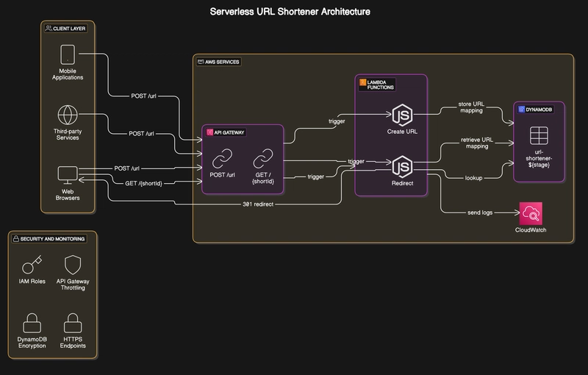This screenshot has height=375, width=588.
Task: Click the CloudWatch icon
Action: pyautogui.click(x=531, y=213)
